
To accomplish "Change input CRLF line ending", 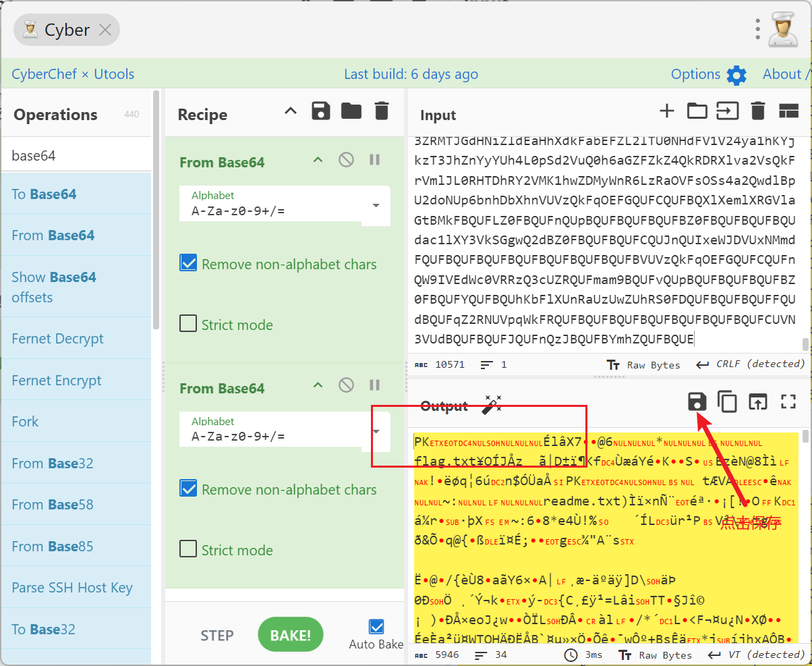I will point(751,364).
